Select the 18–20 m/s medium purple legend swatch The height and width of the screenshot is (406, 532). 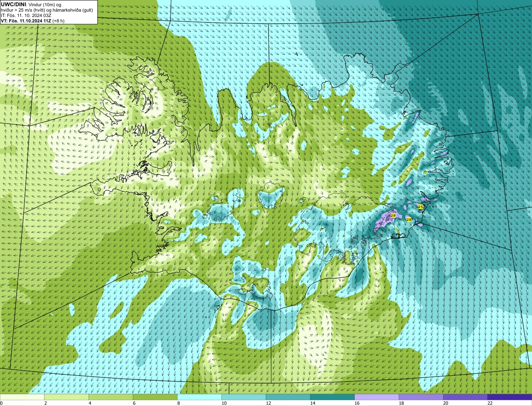click(421, 397)
